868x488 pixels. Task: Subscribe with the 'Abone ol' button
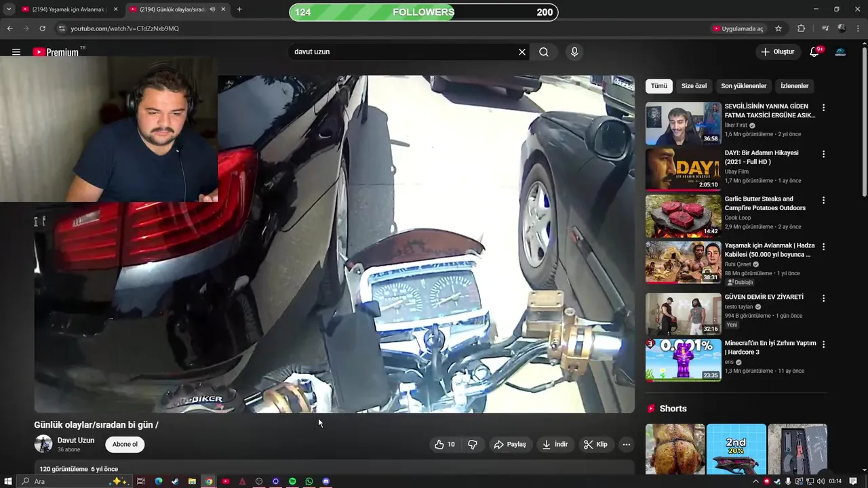tap(125, 445)
